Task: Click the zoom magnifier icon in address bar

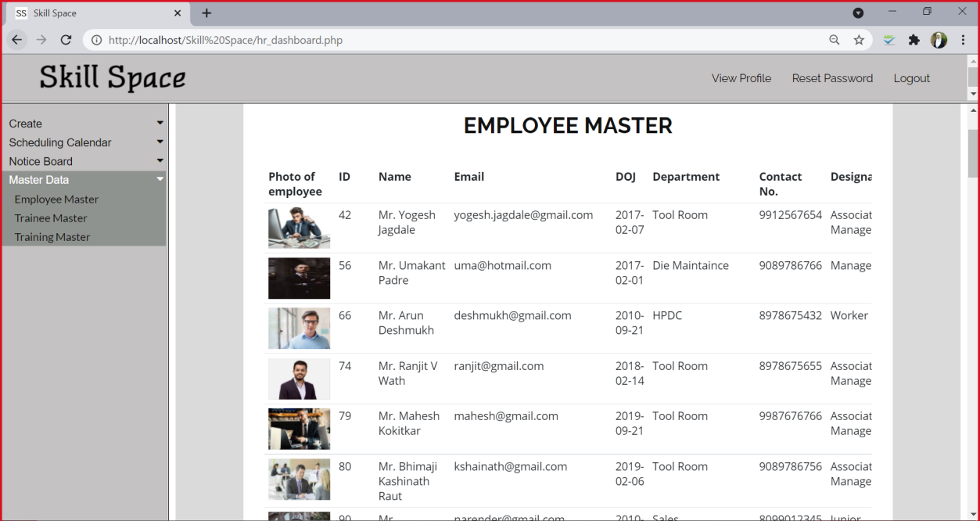Action: [x=834, y=40]
